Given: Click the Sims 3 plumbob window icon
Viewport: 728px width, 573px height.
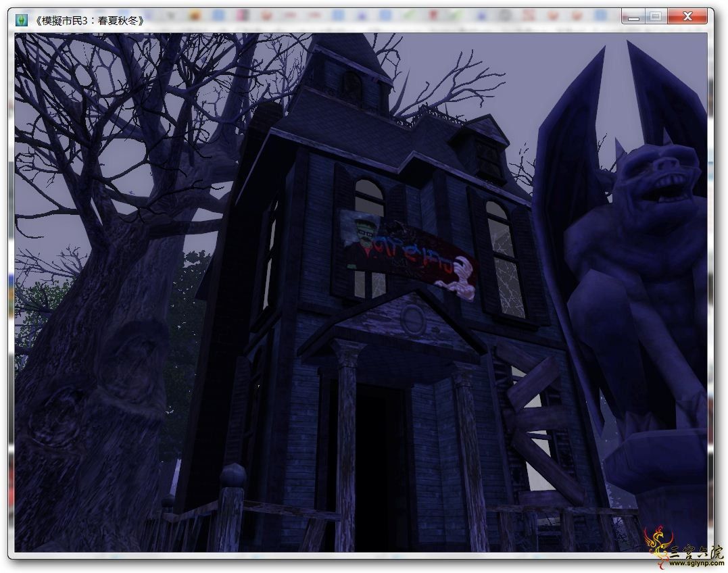Looking at the screenshot, I should point(22,20).
